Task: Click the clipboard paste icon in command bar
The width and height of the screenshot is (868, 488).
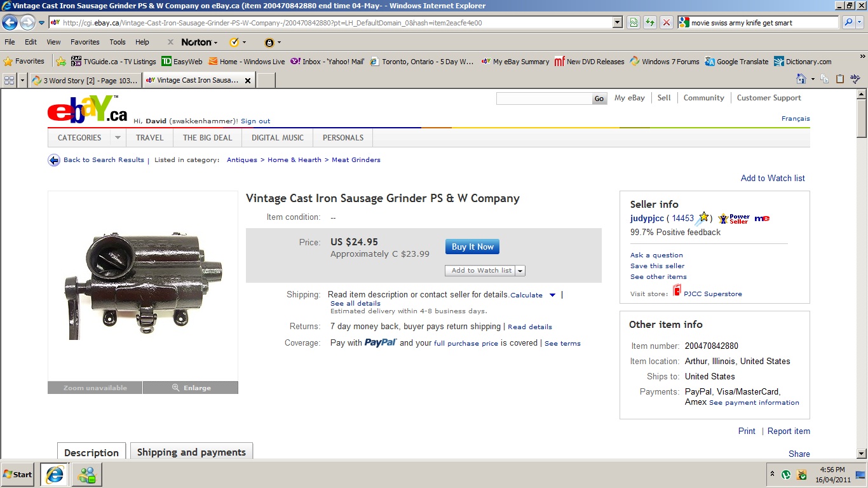Action: [x=840, y=79]
